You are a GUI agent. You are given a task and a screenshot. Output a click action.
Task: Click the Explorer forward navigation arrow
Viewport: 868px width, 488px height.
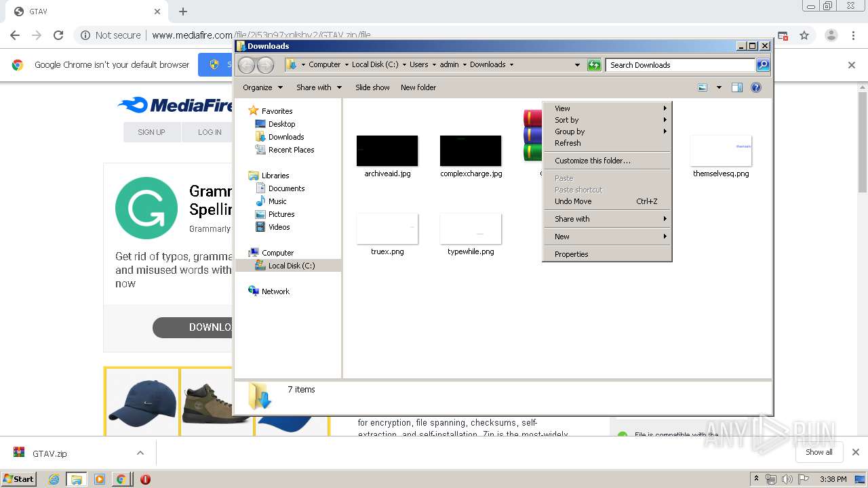(x=265, y=65)
